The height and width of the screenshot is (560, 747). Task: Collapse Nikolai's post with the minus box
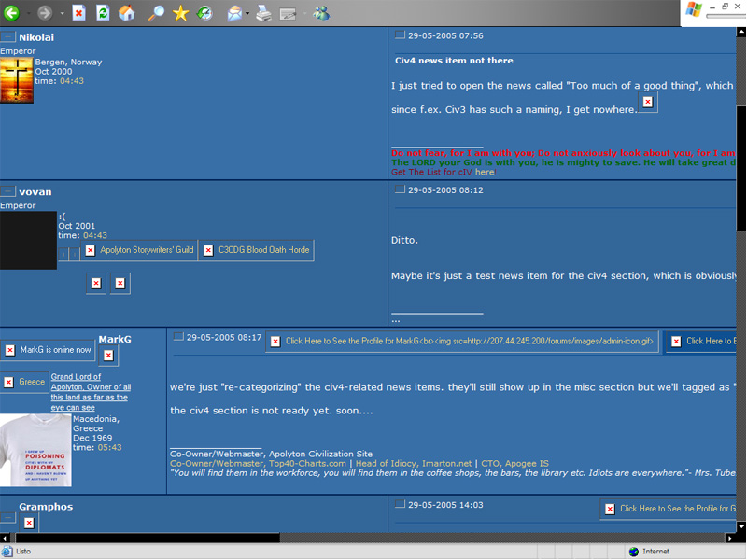coord(7,37)
